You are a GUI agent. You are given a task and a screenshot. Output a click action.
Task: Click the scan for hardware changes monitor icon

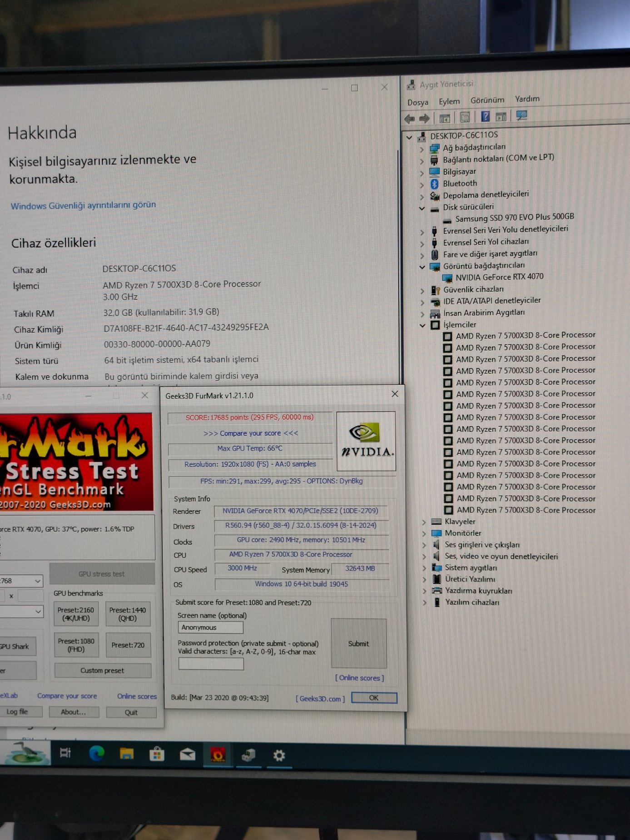pyautogui.click(x=521, y=115)
